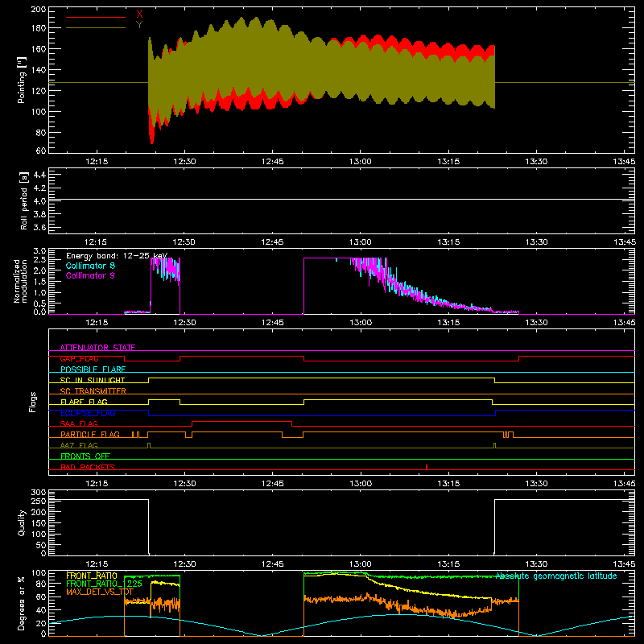
Task: Select the GAP_FLAG label
Action: coord(79,358)
